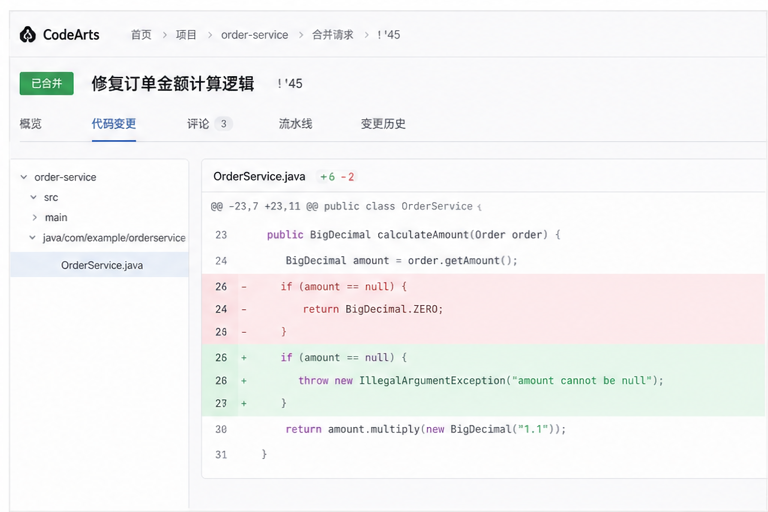The width and height of the screenshot is (768, 512).
Task: Click the !'45 breadcrumb entry
Action: (388, 35)
